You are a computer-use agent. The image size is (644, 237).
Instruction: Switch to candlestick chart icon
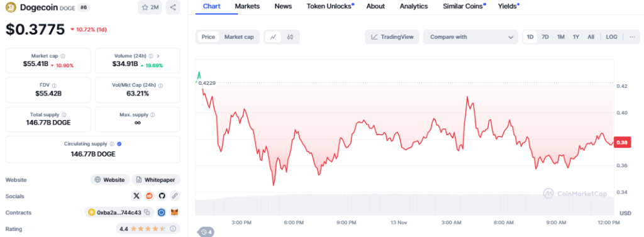[x=290, y=37]
